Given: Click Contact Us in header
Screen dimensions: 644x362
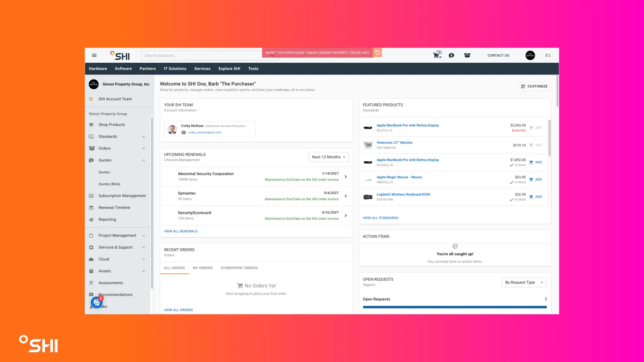Looking at the screenshot, I should coord(498,56).
